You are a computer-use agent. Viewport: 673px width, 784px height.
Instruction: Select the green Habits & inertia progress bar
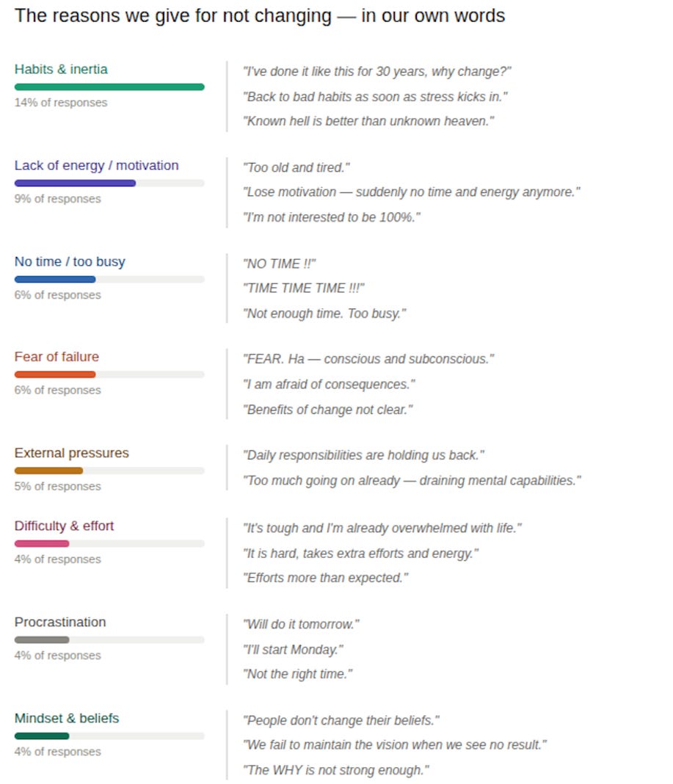click(x=109, y=87)
